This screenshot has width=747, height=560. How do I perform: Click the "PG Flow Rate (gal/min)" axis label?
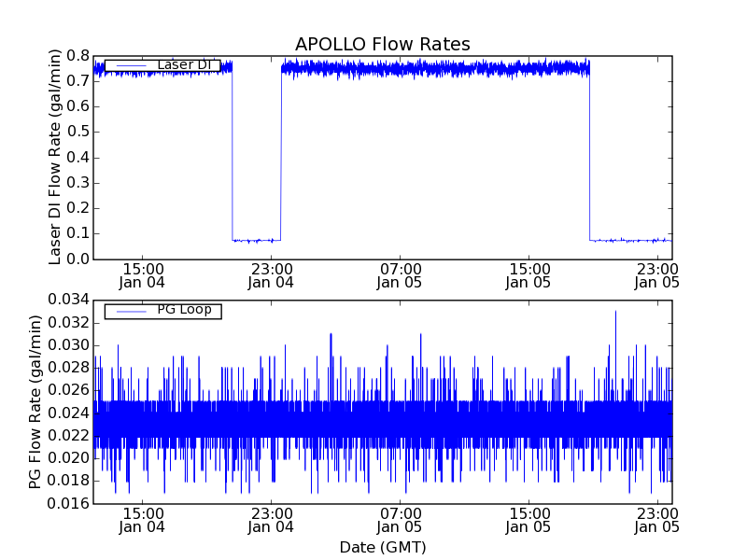point(36,401)
